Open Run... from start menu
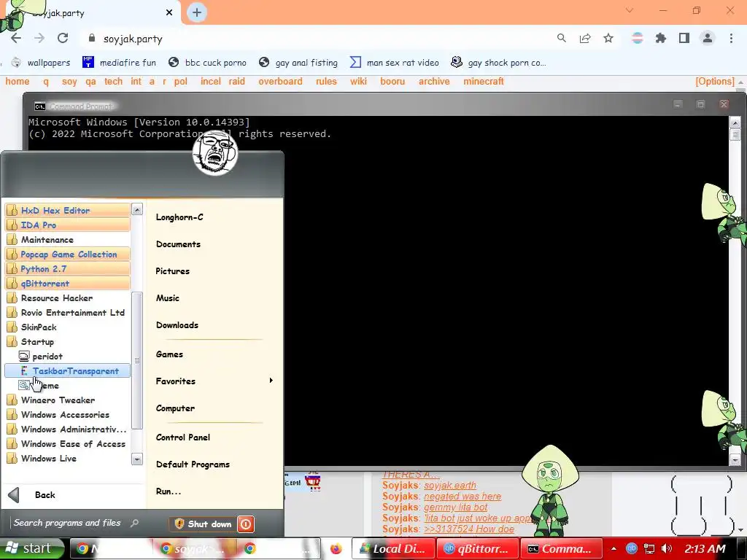This screenshot has width=747, height=560. pos(169,491)
